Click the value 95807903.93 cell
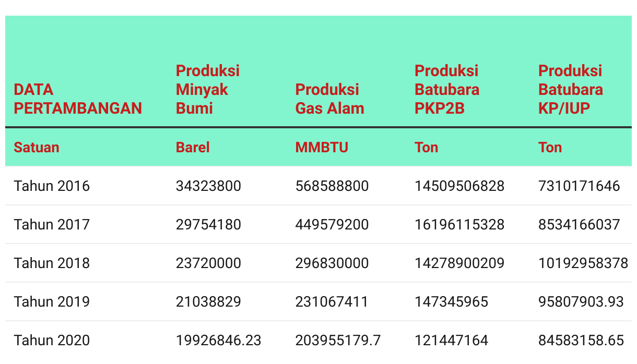The width and height of the screenshot is (637, 364). coord(581,301)
